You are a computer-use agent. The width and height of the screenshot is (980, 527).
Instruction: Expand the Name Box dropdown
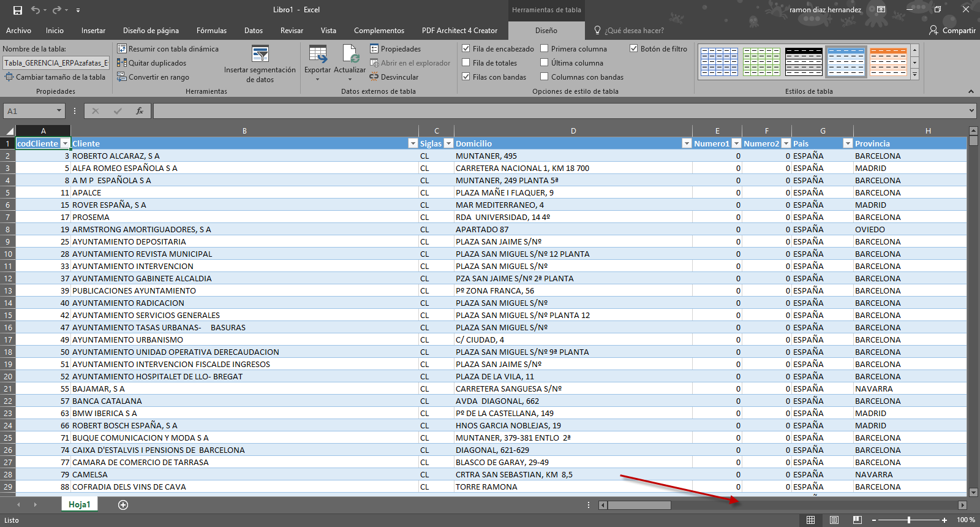tap(59, 111)
